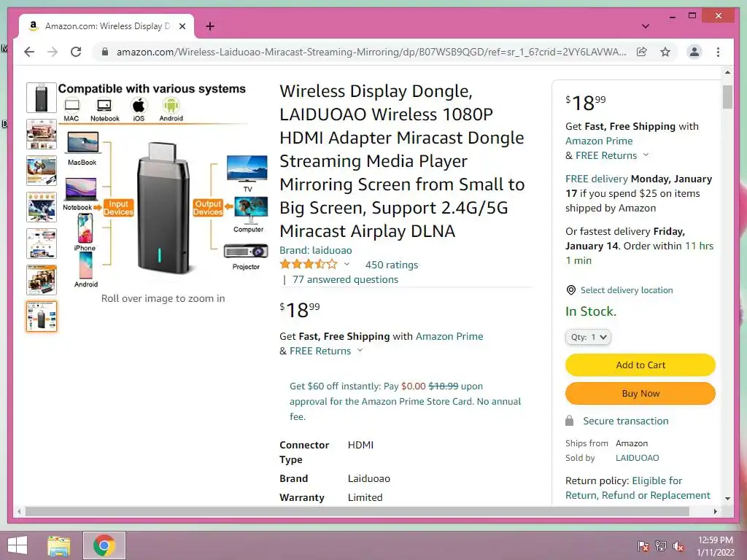The image size is (747, 560).
Task: Open seller LAIDUOAO link
Action: [637, 458]
